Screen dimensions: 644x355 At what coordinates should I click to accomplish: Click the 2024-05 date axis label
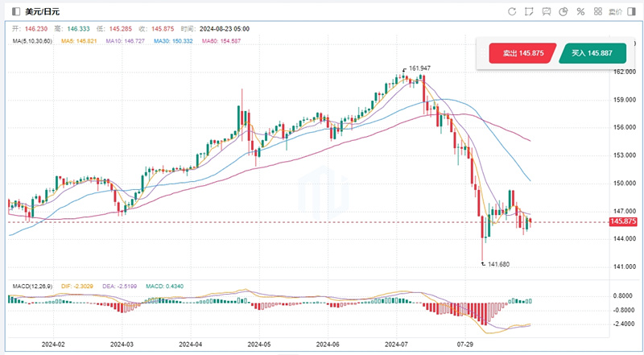(258, 345)
